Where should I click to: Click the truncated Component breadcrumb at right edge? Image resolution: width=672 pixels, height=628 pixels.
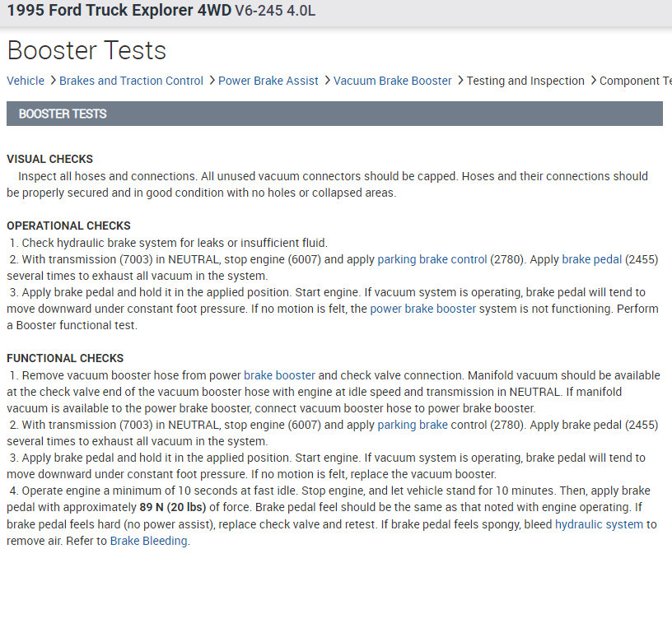tap(635, 81)
